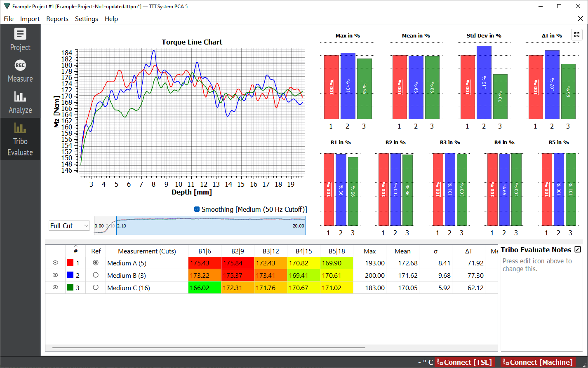Hide Medium A with its eye icon

(55, 263)
